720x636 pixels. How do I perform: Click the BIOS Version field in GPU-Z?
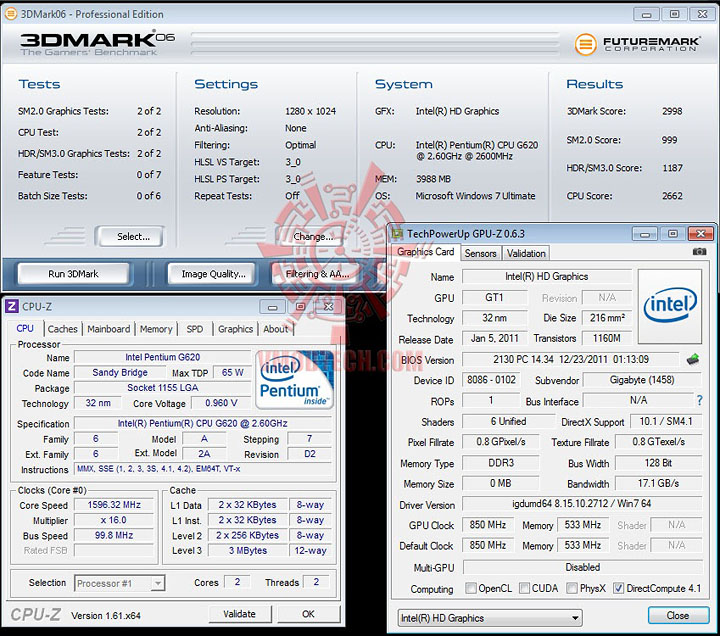[x=571, y=360]
